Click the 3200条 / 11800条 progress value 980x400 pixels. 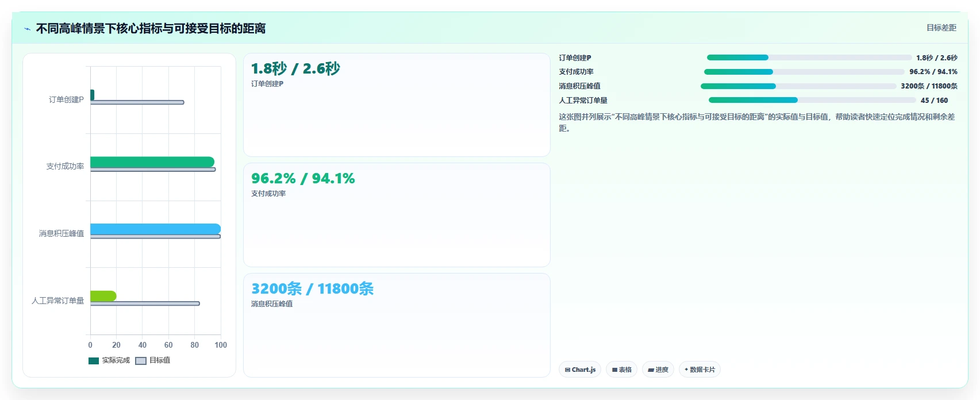(929, 86)
